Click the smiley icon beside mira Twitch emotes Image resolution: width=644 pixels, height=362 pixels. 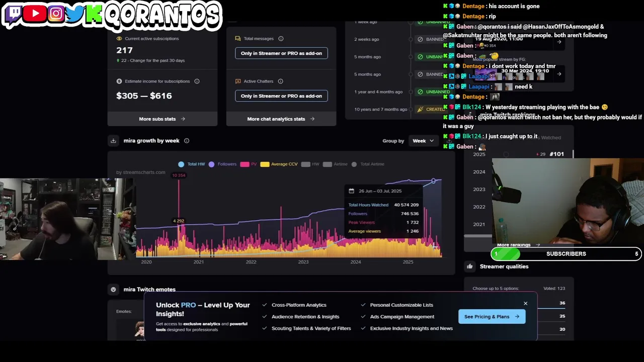click(x=113, y=289)
